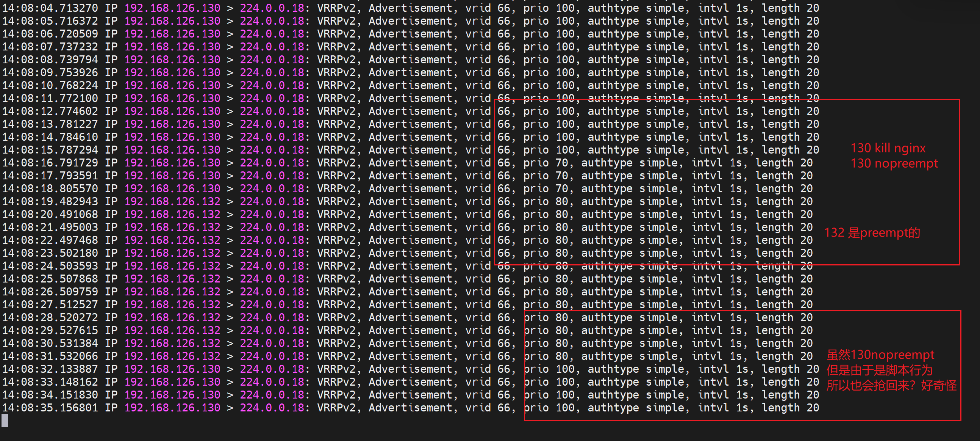Click the timestamp 14:08:04.713270

point(50,8)
